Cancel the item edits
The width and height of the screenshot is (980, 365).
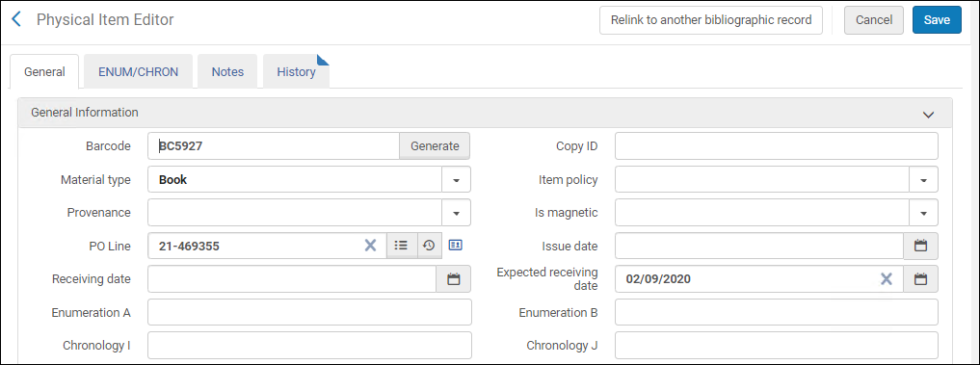(x=874, y=20)
